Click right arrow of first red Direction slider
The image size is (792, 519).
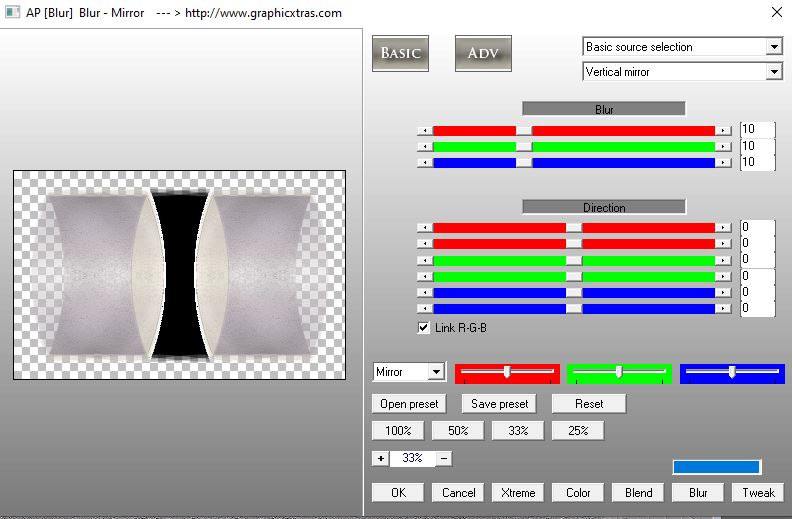coord(723,228)
